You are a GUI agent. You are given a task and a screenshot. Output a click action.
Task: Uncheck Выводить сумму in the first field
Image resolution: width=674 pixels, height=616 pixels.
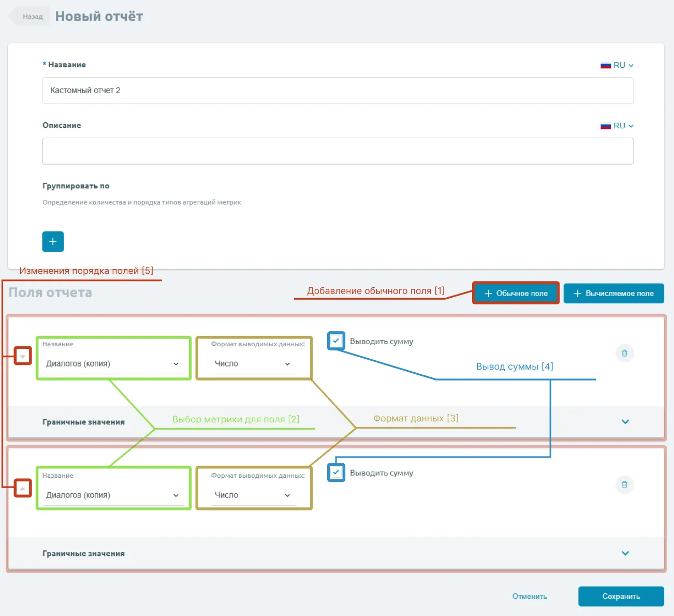pyautogui.click(x=336, y=341)
